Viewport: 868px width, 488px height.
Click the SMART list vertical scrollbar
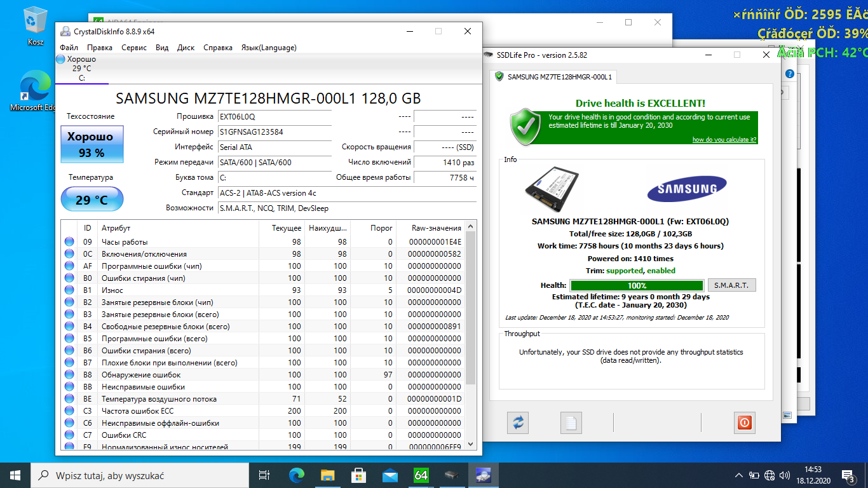[471, 308]
